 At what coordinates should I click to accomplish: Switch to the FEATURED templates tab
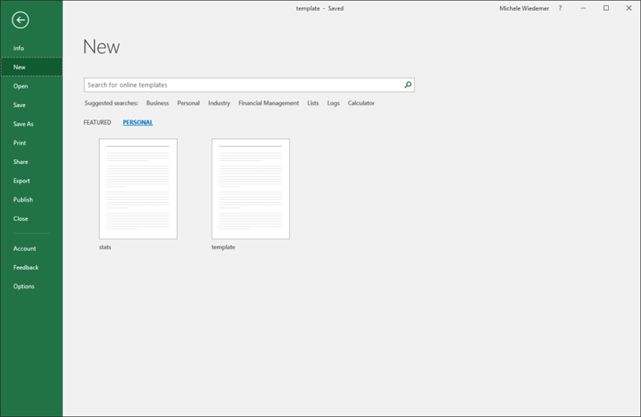coord(97,122)
